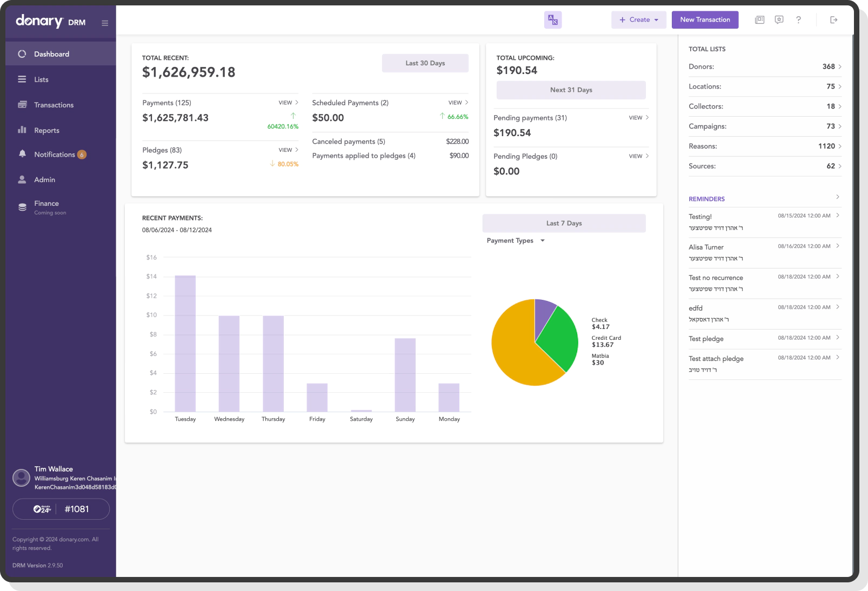Toggle the Last 7 Days range
Screen dimensions: 868x591
click(x=564, y=223)
